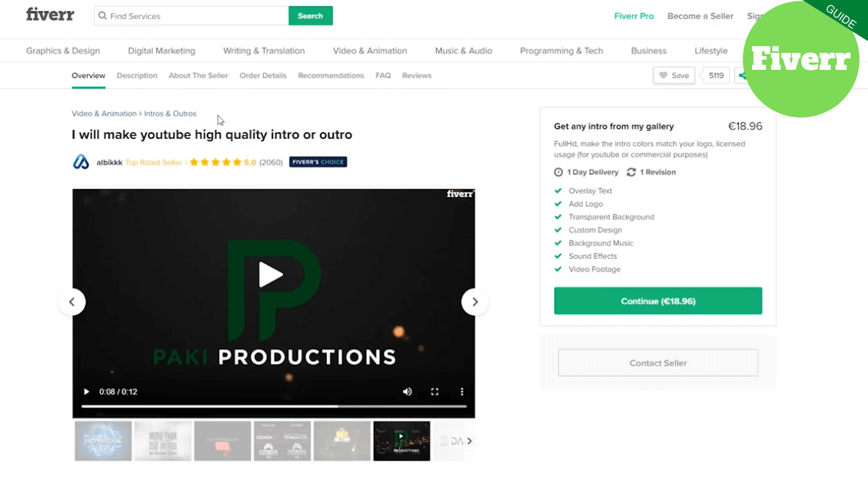The image size is (868, 488).
Task: Go to the next gallery slide
Action: pos(475,302)
